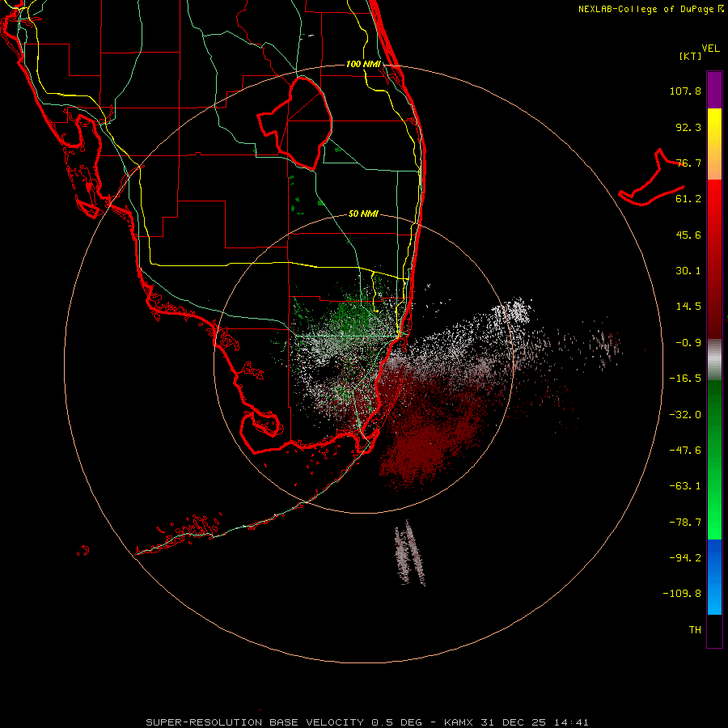Click the gray near-zero segment of the color bar
This screenshot has height=728, width=728.
click(714, 360)
